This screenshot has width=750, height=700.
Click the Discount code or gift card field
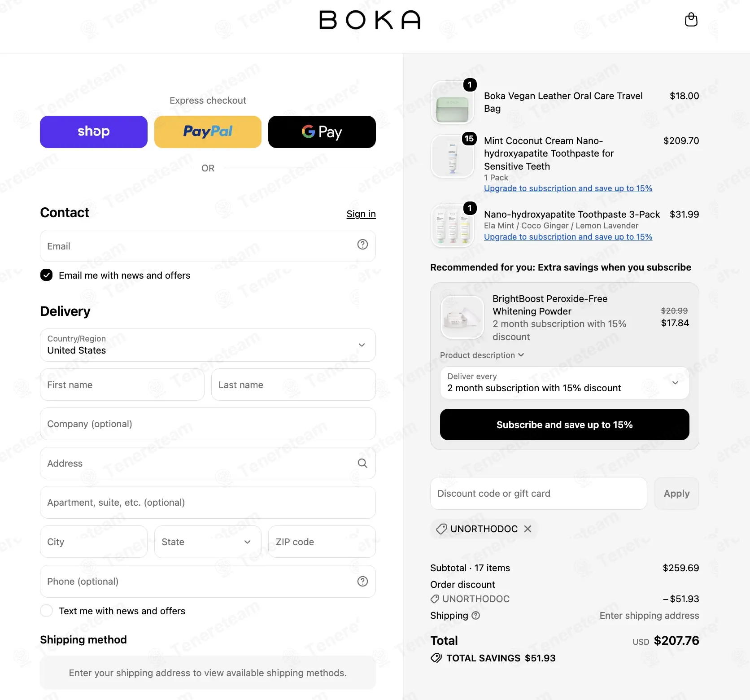tap(538, 494)
